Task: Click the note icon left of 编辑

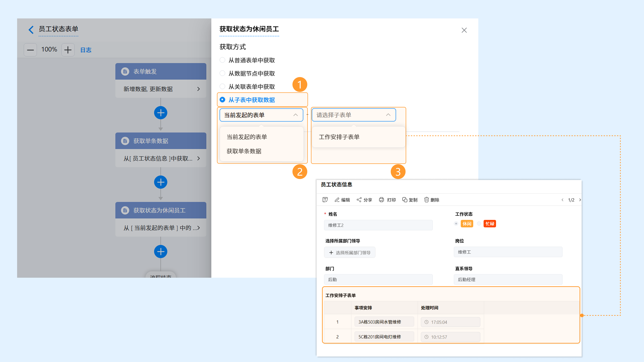Action: pyautogui.click(x=325, y=200)
